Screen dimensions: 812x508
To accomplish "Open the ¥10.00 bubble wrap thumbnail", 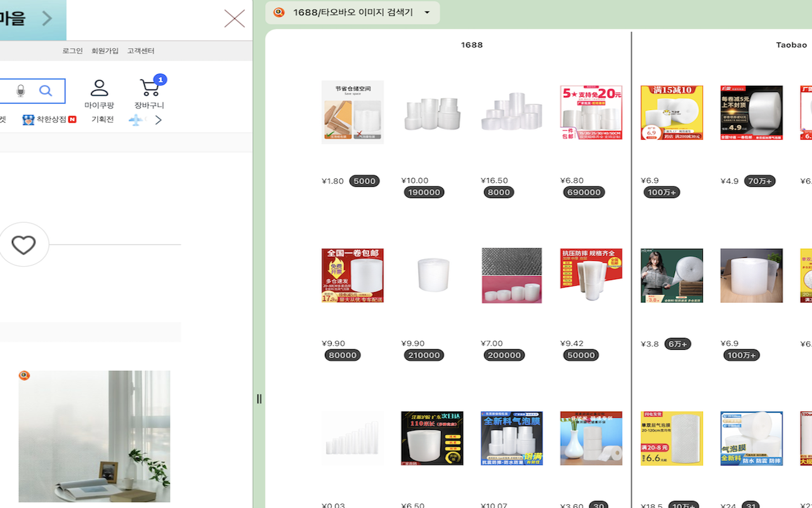I will pyautogui.click(x=433, y=112).
